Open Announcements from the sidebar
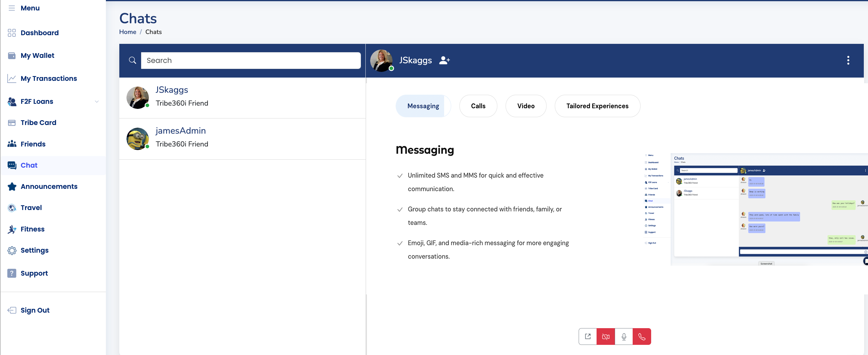Image resolution: width=868 pixels, height=355 pixels. pyautogui.click(x=49, y=186)
